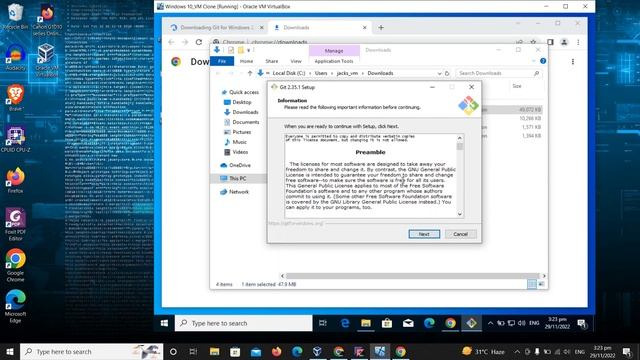Click the Up arrow in File Explorer navigation
This screenshot has height=360, width=640.
(x=250, y=73)
